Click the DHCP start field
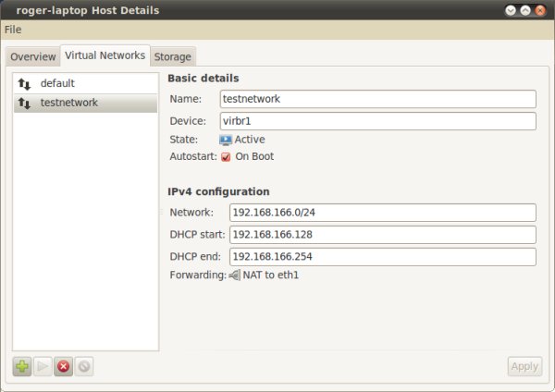 tap(382, 235)
